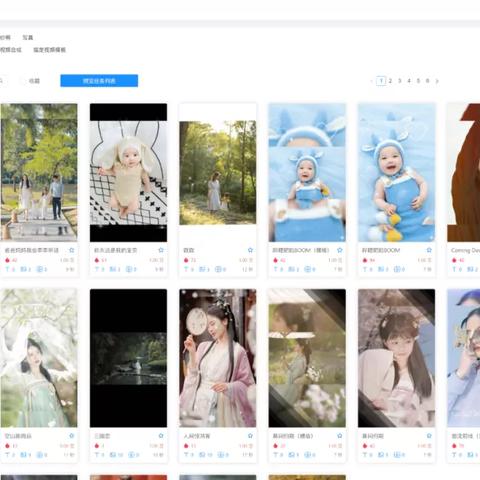Star the blue baby collage BOOM template
Screen dimensions: 480x480
(340, 250)
